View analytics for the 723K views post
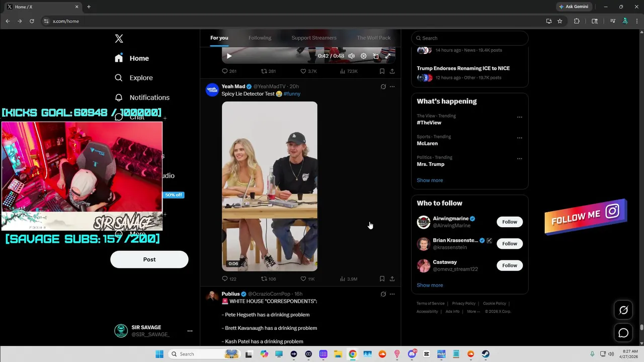This screenshot has width=644, height=362. [x=349, y=71]
